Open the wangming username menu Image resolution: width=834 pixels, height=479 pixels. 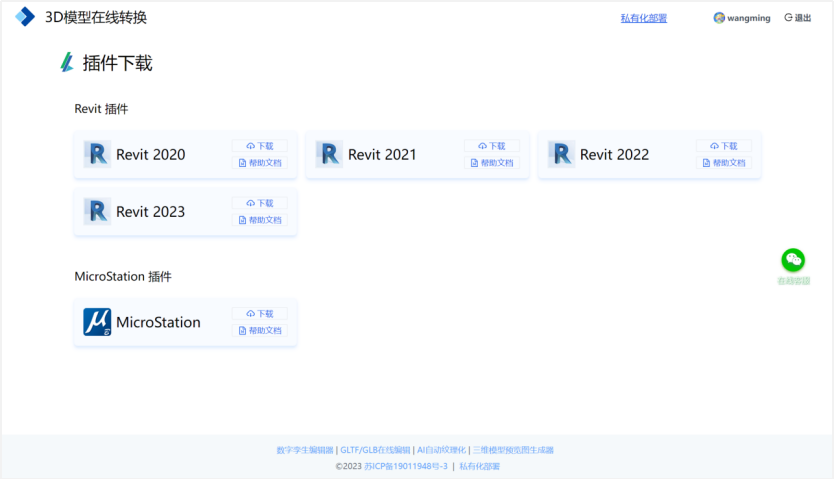[748, 18]
